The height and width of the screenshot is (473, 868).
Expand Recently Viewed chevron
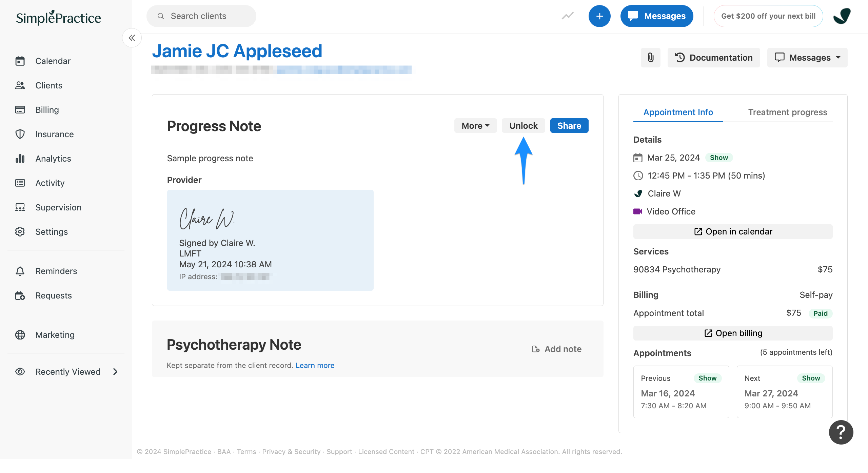[x=115, y=372]
